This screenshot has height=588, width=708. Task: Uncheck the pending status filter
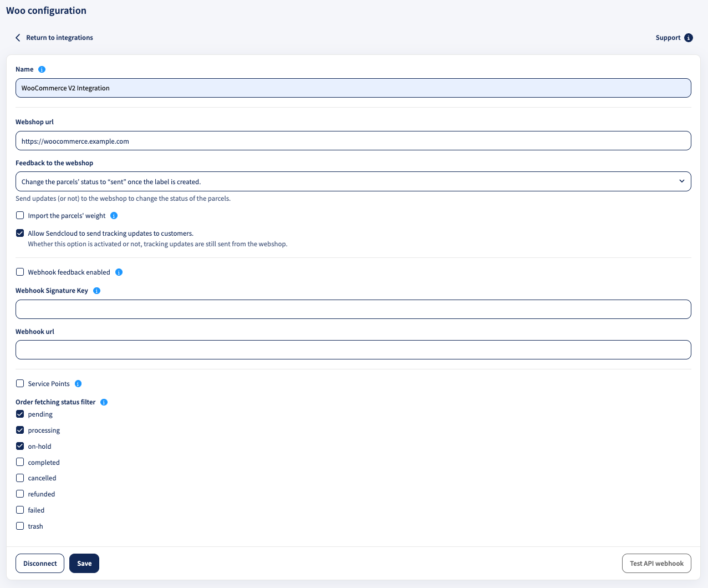click(20, 414)
